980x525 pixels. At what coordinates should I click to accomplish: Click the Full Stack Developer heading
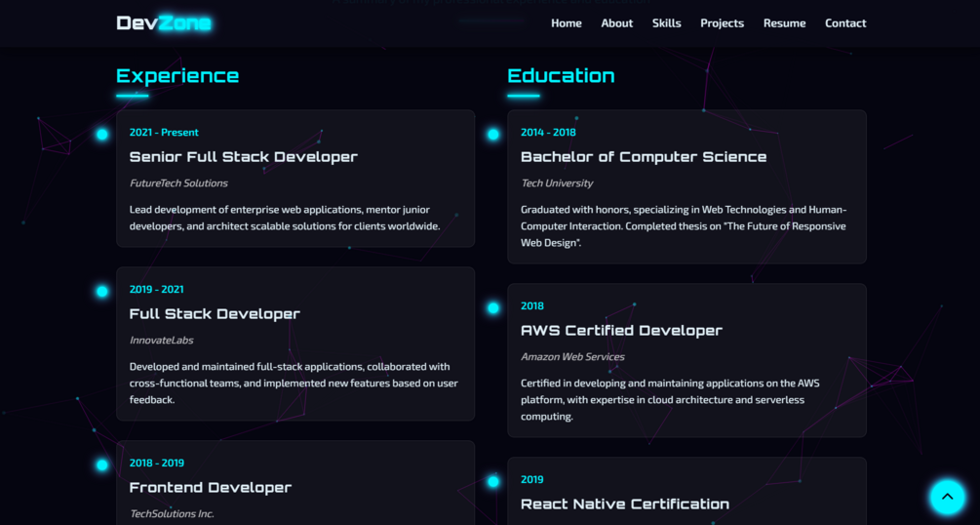(x=215, y=314)
